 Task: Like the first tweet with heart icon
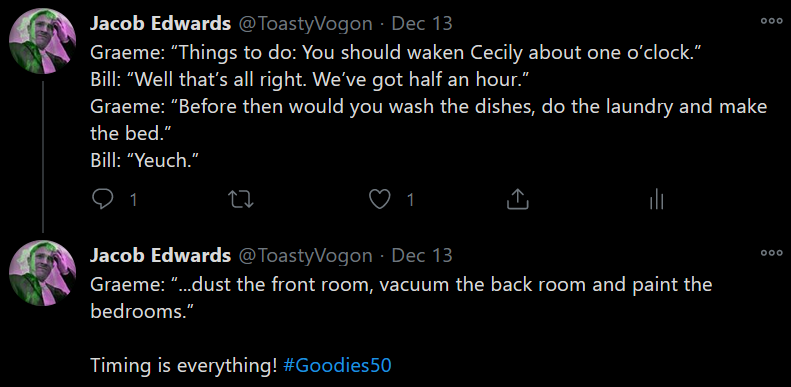click(x=379, y=200)
